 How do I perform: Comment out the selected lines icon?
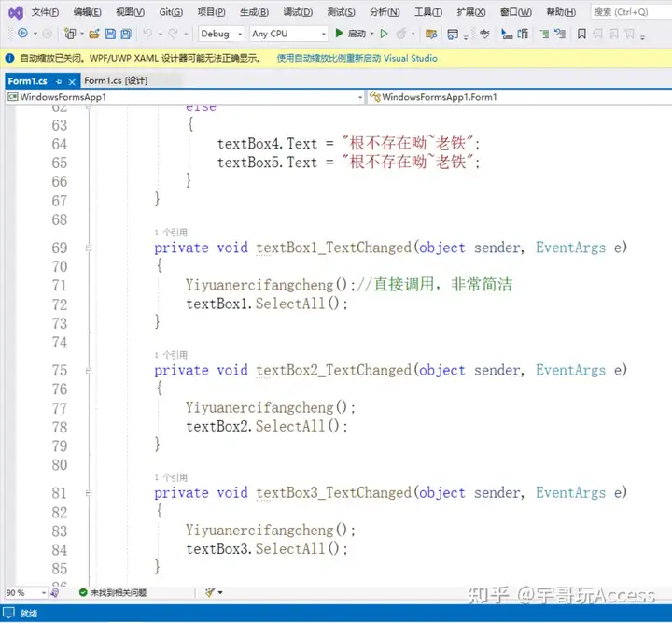coord(544,34)
